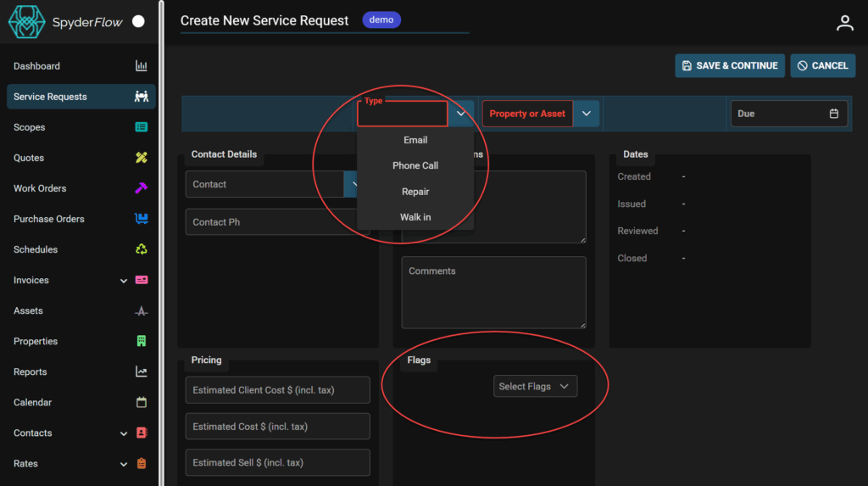
Task: Click the Cancel button
Action: (822, 65)
